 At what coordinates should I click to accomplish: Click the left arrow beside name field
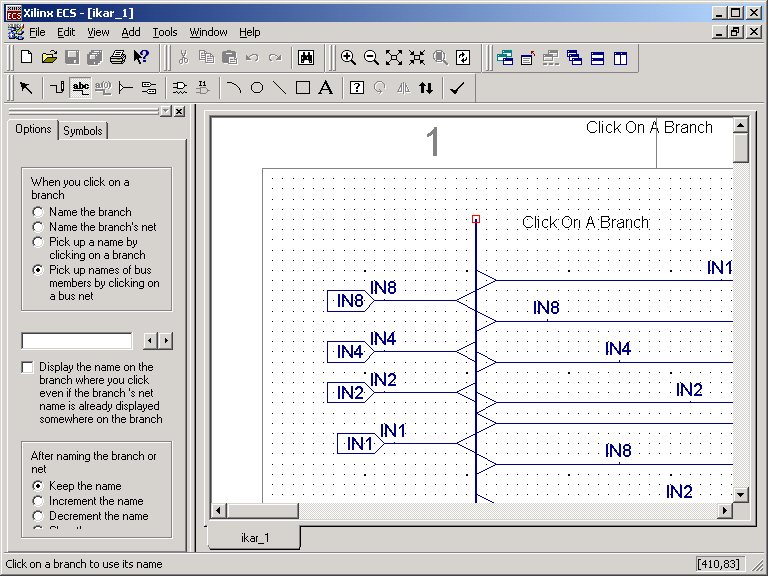(x=150, y=340)
